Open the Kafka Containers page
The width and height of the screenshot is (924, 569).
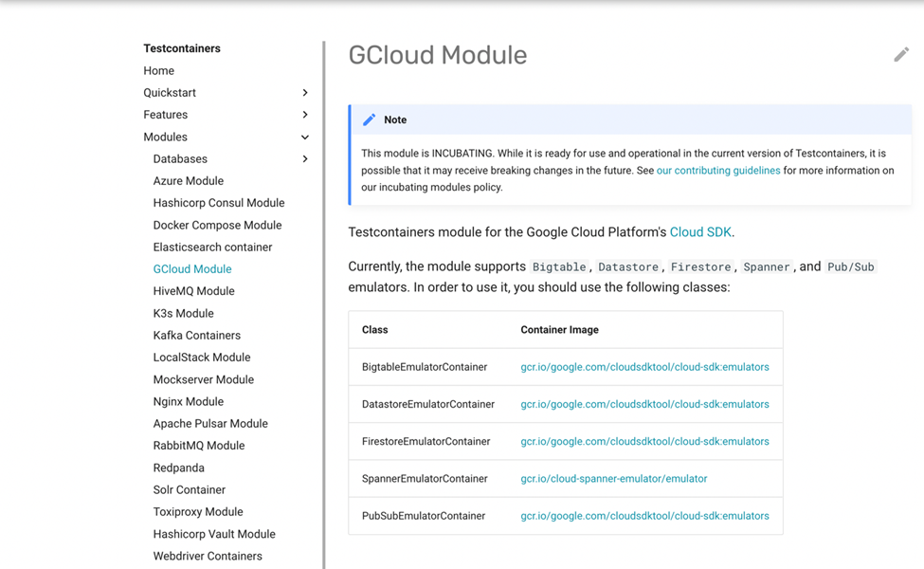[197, 336]
